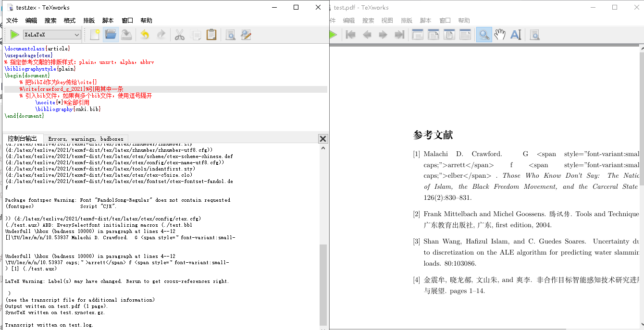Click the \bibliography{cnki.bib} line

(x=68, y=109)
